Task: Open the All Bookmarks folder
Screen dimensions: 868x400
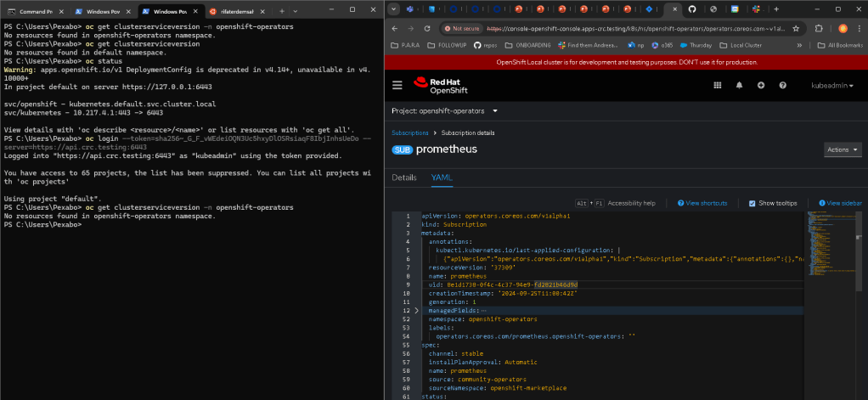Action: [840, 45]
